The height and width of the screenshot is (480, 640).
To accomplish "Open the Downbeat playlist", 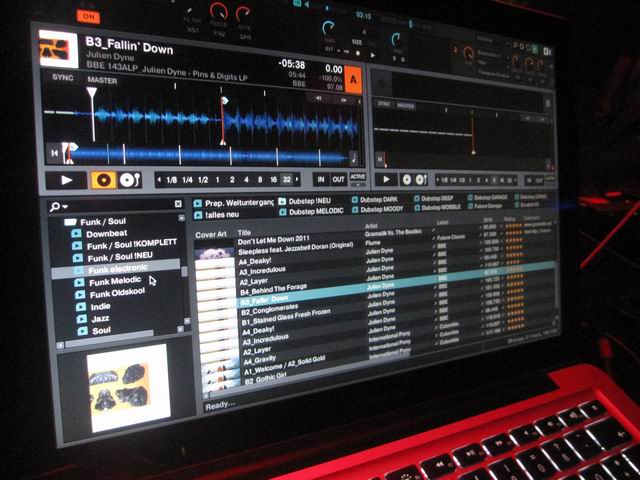I will click(107, 233).
